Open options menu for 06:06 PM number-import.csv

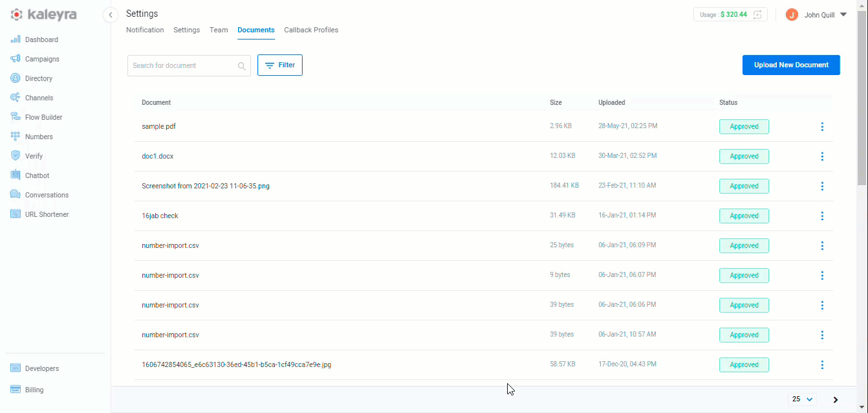coord(822,306)
